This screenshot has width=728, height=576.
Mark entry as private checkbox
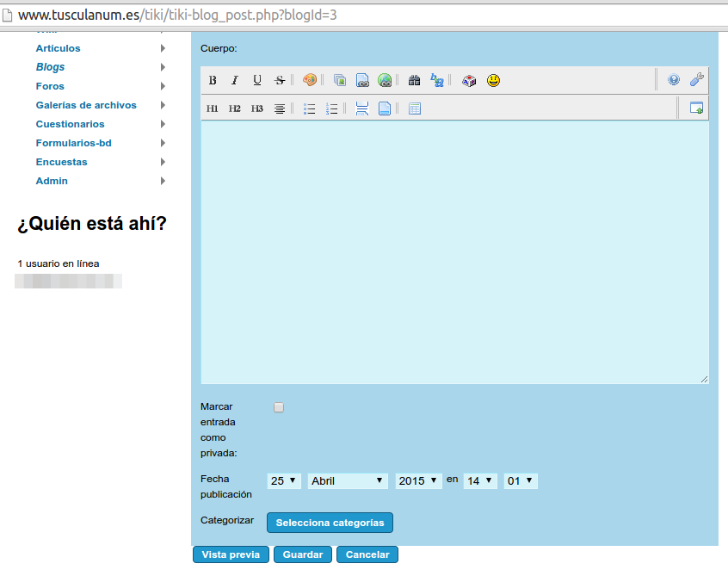coord(279,408)
